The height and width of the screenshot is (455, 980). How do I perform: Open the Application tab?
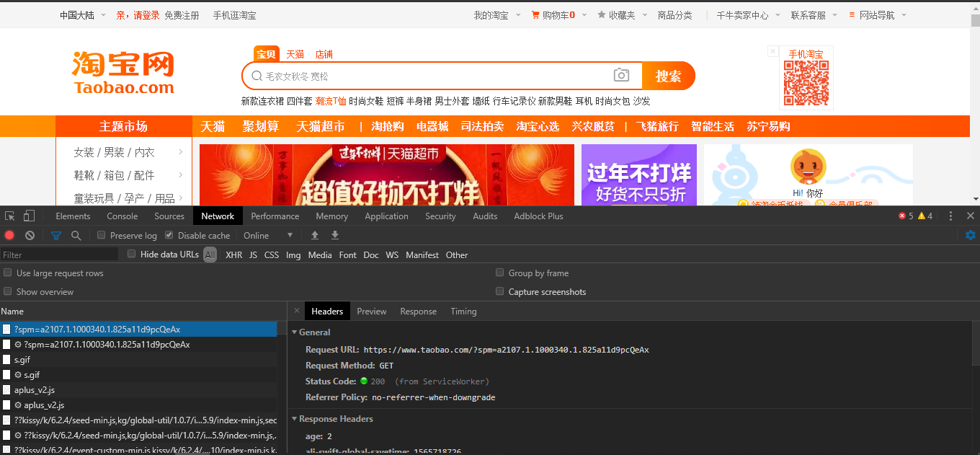pyautogui.click(x=386, y=216)
